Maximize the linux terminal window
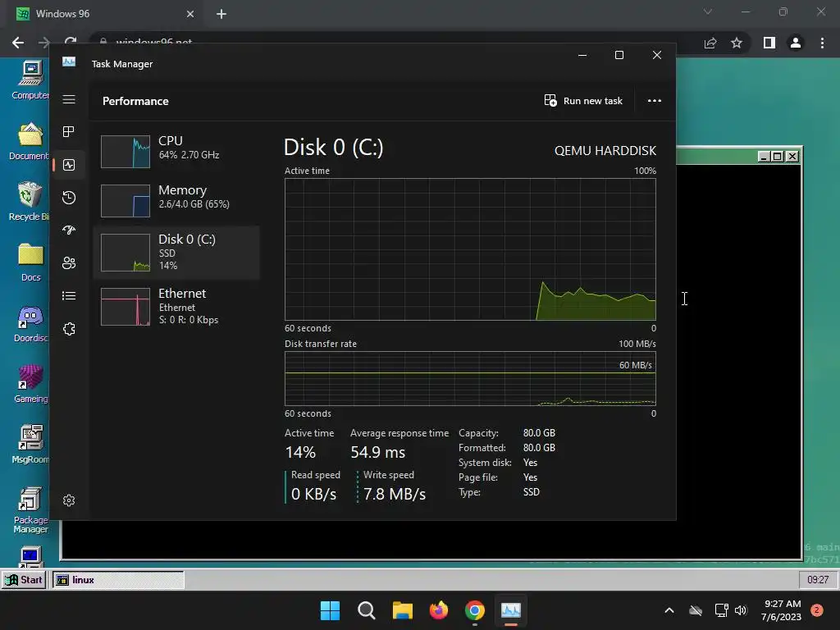The image size is (840, 630). tap(778, 157)
